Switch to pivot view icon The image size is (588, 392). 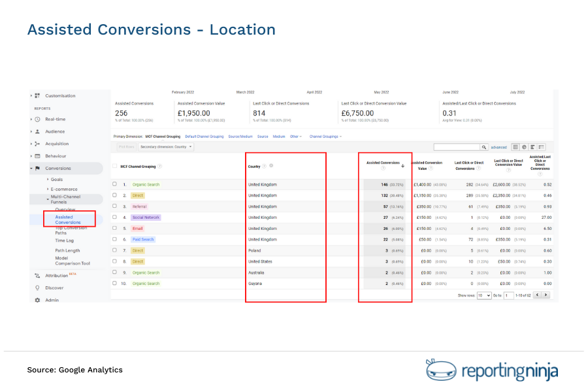click(x=541, y=147)
